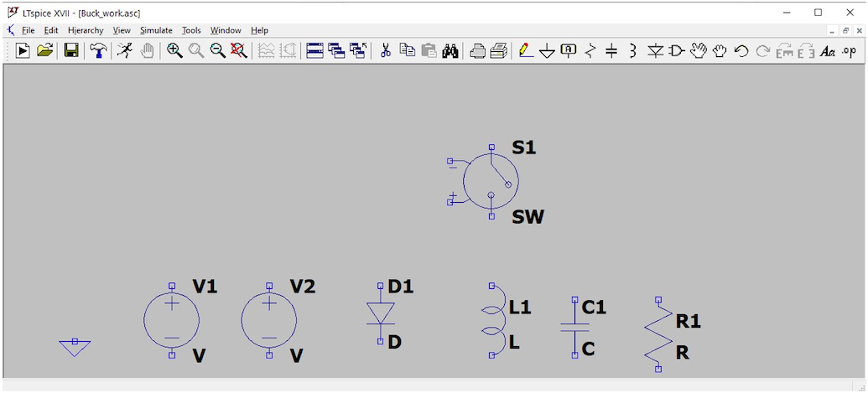Open the Tools menu

click(x=191, y=30)
